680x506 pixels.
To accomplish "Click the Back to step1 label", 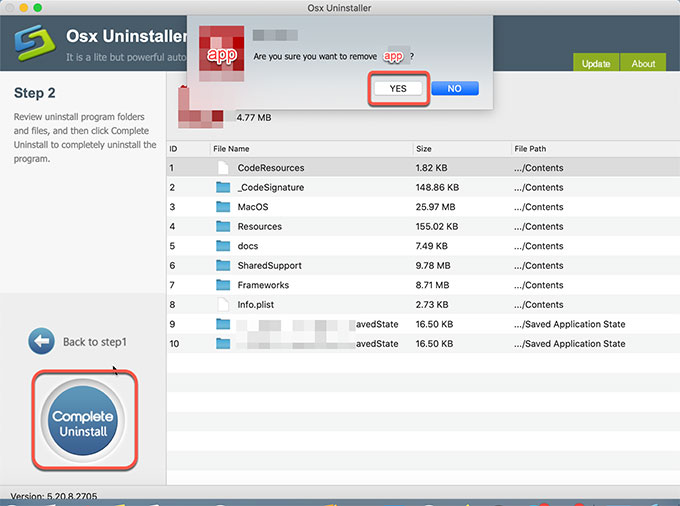I will (x=95, y=342).
